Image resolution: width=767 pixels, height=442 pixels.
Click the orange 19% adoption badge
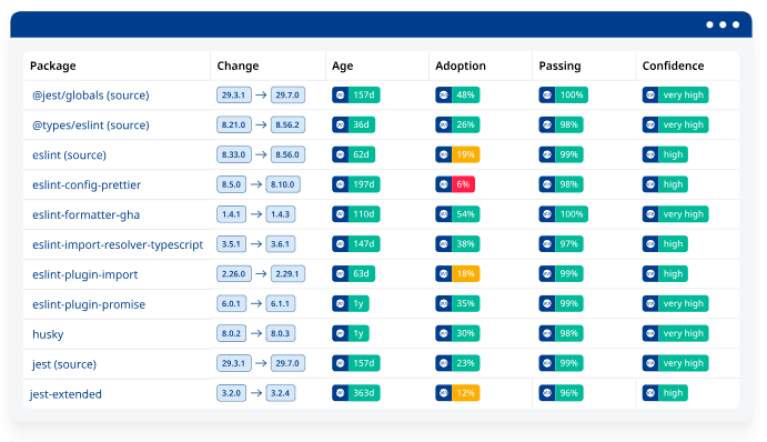458,155
